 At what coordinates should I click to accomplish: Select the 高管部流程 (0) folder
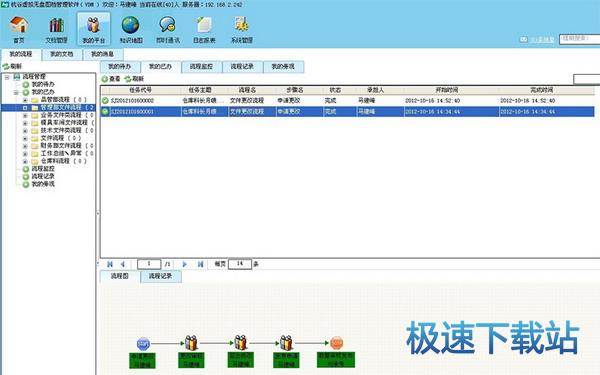coord(64,99)
